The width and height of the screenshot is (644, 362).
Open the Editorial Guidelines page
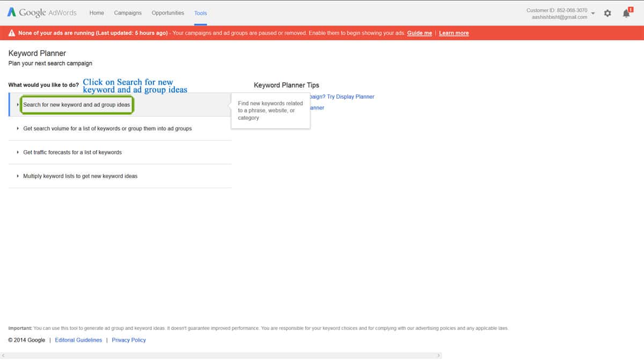[x=78, y=339]
